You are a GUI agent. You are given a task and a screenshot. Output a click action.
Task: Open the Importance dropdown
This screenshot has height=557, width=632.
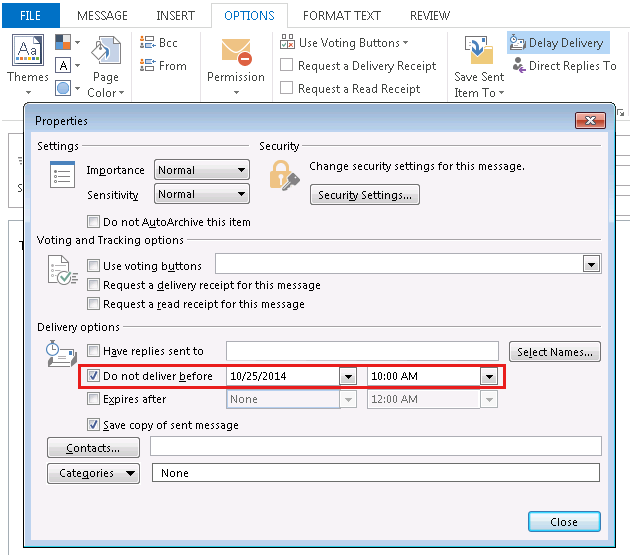click(202, 170)
